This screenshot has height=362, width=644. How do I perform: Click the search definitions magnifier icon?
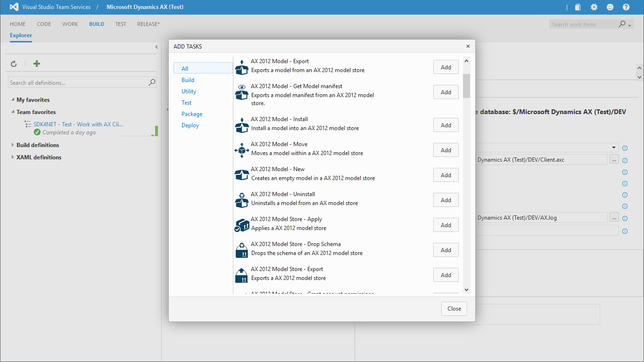(x=152, y=82)
